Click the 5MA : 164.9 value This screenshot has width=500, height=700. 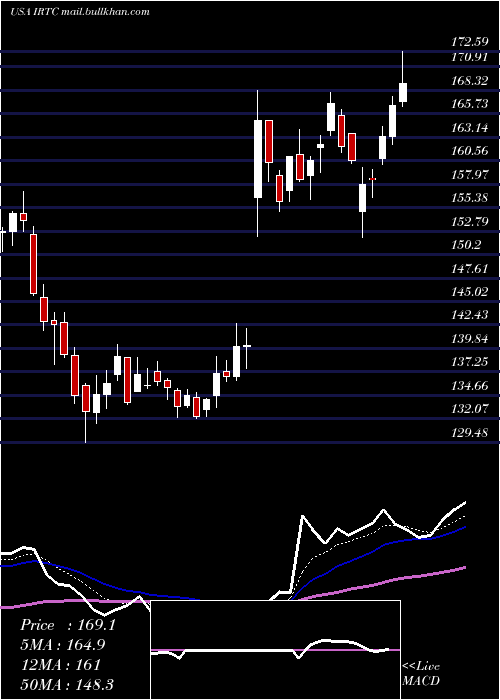(65, 645)
